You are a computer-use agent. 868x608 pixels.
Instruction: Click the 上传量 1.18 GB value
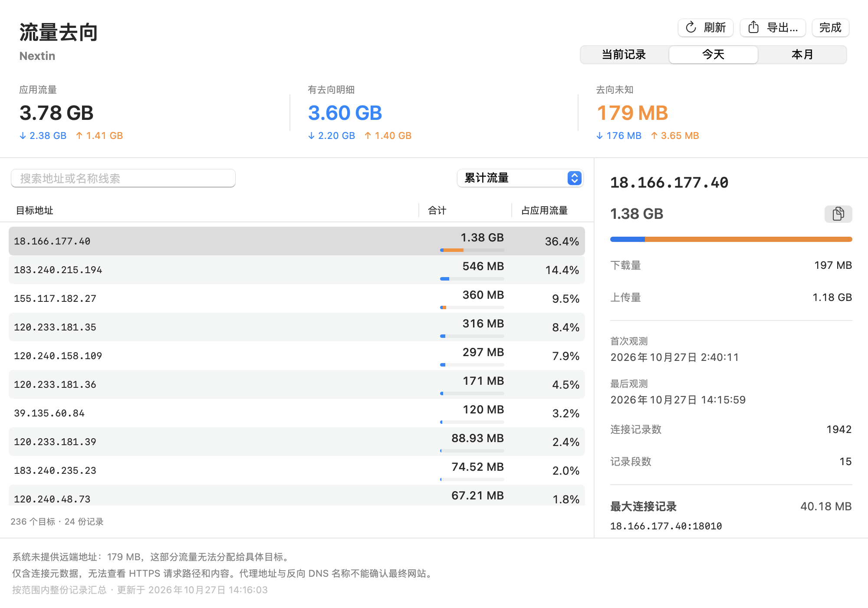(832, 297)
